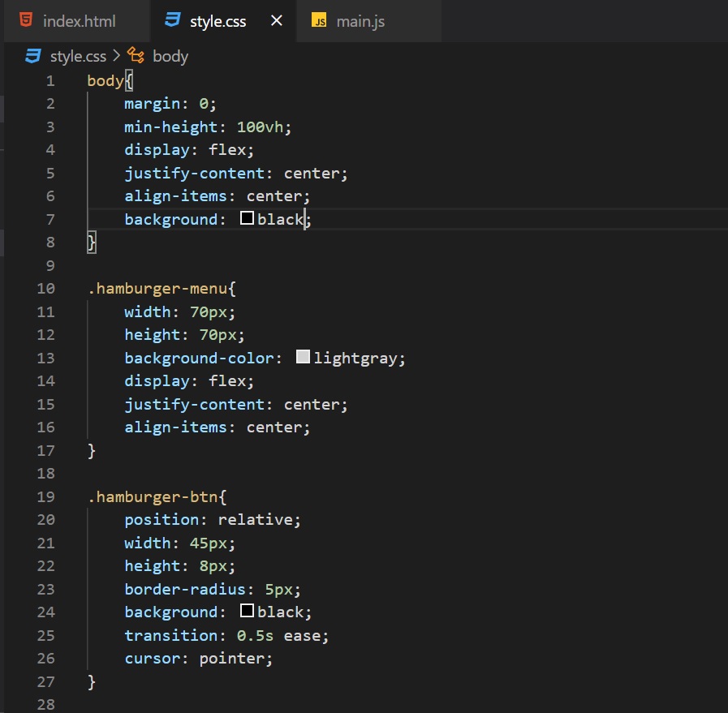
Task: Click line number 19 in the gutter
Action: (x=46, y=496)
